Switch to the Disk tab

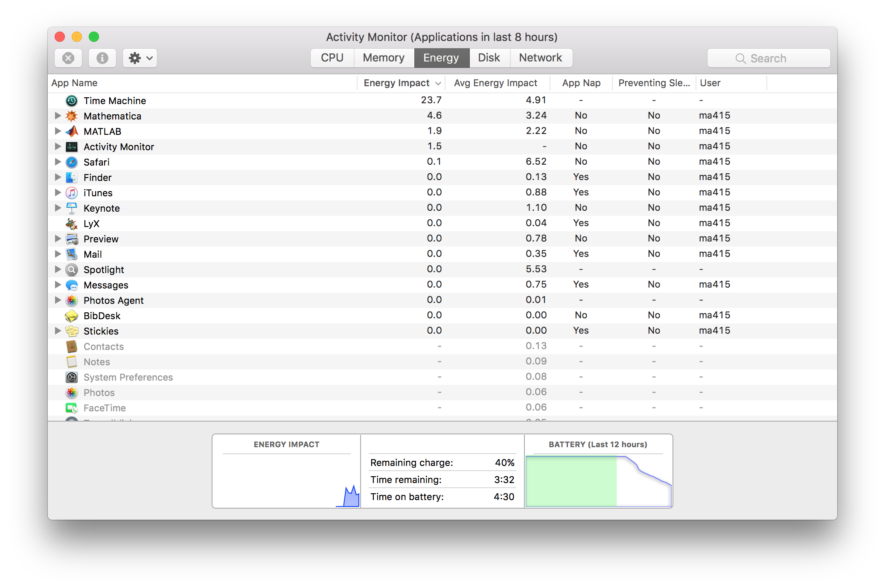click(x=489, y=58)
